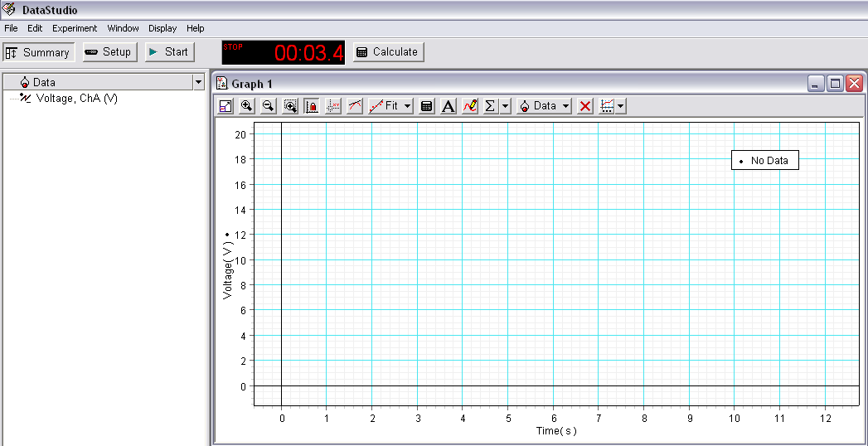Start data recording
Screen dimensions: 868x446
(x=170, y=52)
